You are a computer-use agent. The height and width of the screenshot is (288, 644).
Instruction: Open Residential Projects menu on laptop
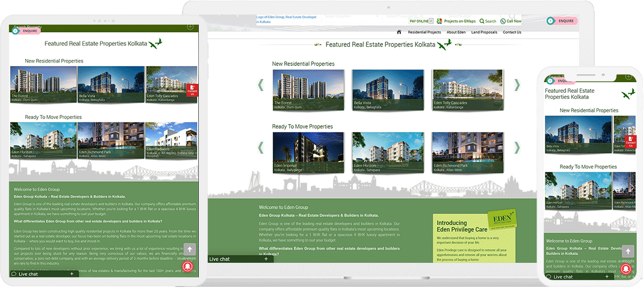click(424, 32)
